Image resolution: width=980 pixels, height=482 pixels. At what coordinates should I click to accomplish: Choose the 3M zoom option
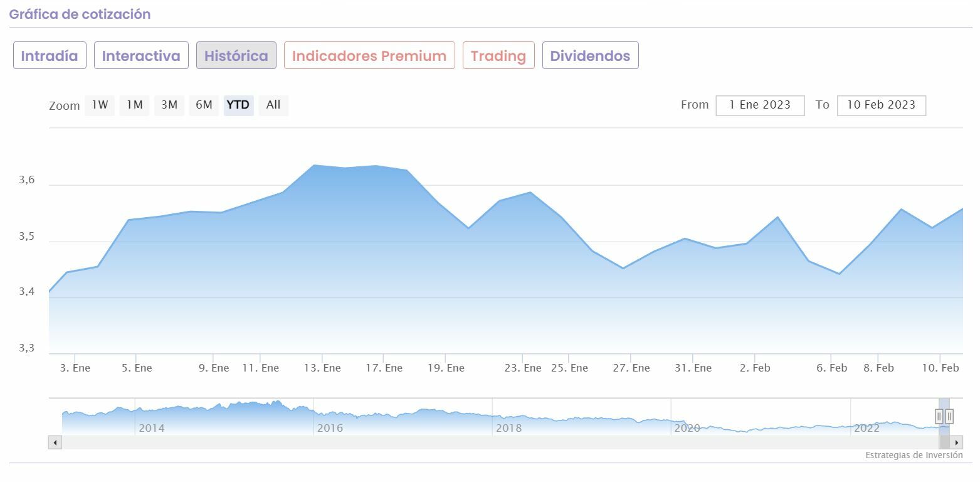pyautogui.click(x=169, y=105)
